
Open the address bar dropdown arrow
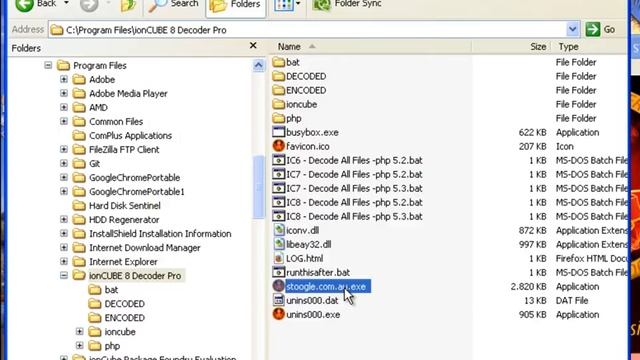[x=572, y=29]
